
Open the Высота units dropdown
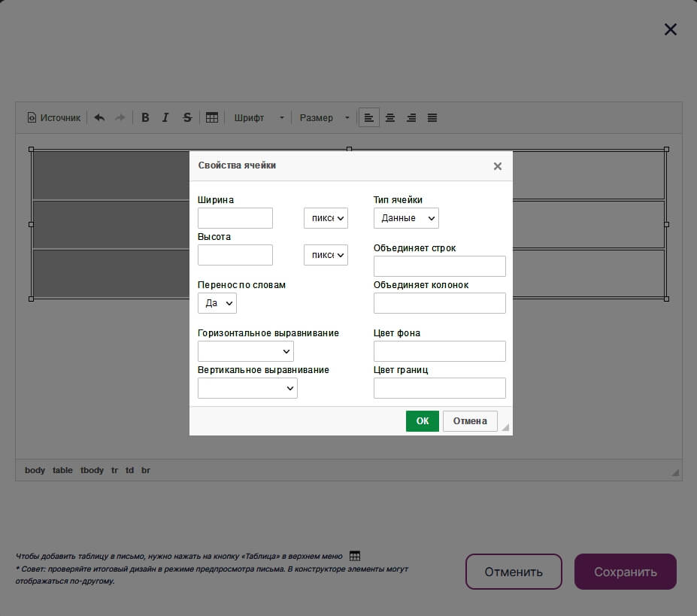pos(326,255)
